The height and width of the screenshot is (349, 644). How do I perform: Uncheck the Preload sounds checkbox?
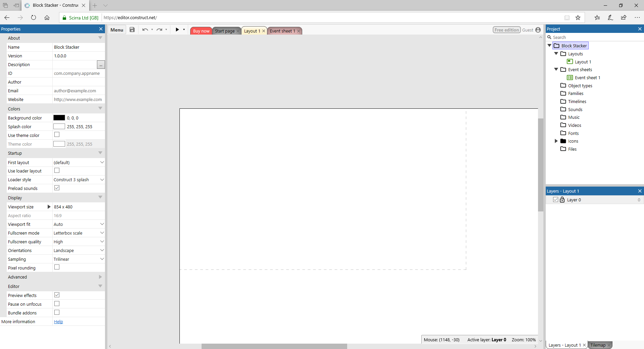click(57, 188)
